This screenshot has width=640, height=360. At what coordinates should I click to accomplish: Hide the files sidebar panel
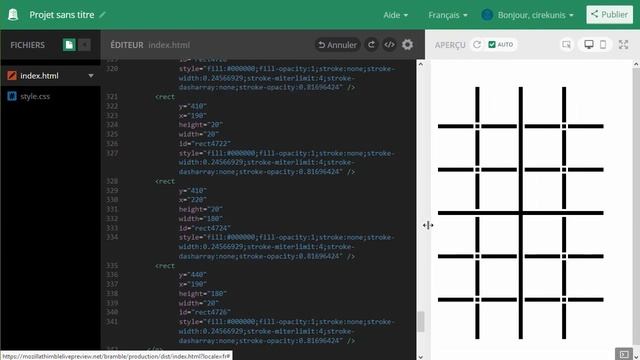click(x=84, y=44)
